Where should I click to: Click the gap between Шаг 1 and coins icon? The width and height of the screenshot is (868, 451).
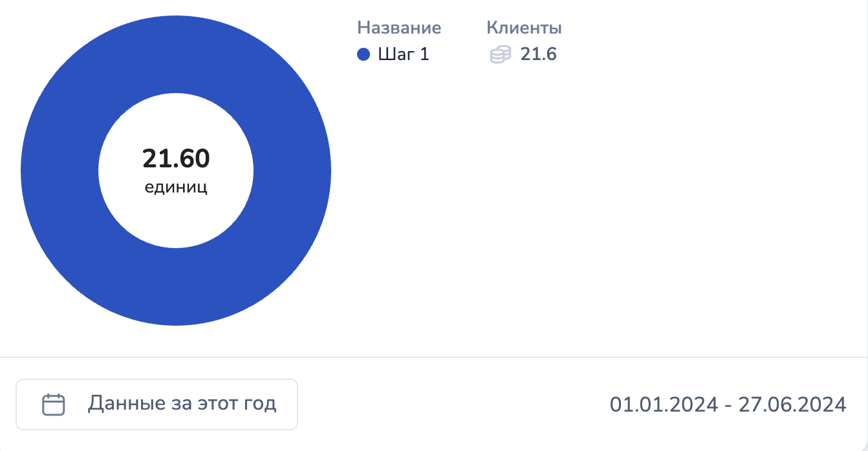(458, 54)
